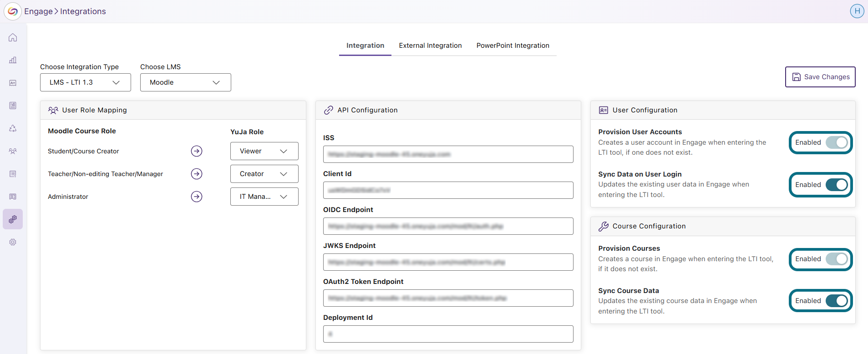Click the Sync Course Data heading

[x=629, y=291]
